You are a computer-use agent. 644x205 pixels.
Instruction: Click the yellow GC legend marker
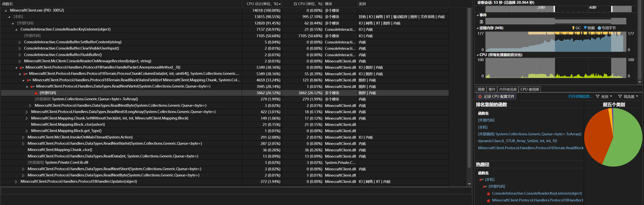point(573,28)
